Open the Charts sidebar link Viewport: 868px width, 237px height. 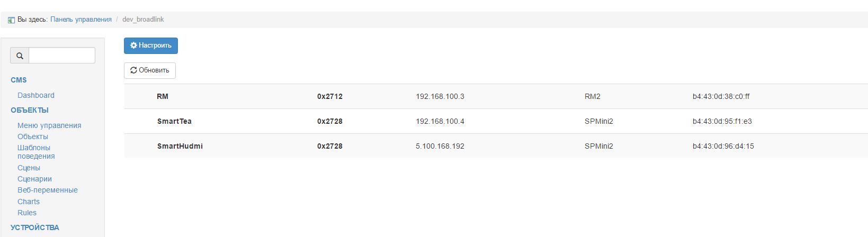pyautogui.click(x=29, y=202)
